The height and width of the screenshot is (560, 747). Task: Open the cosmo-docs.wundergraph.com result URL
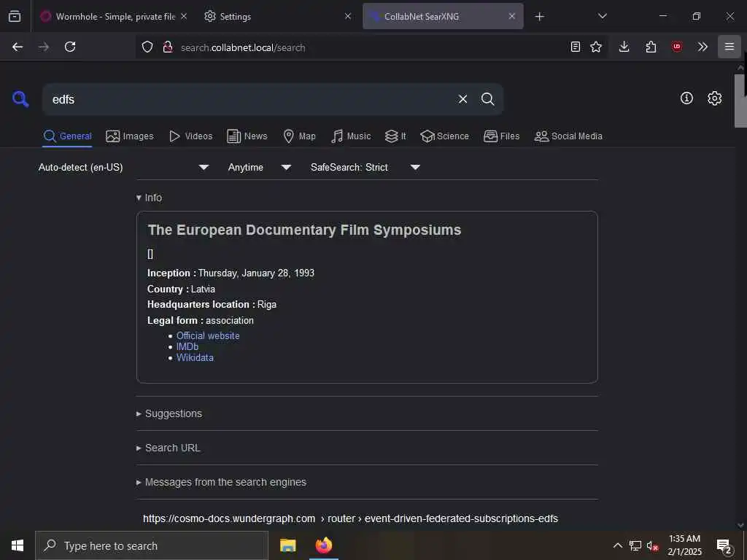tap(350, 518)
